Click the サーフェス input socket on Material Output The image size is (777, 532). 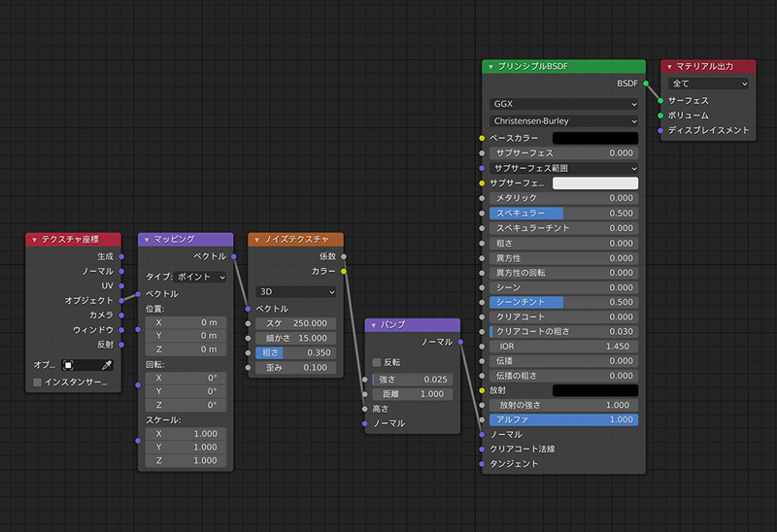660,100
